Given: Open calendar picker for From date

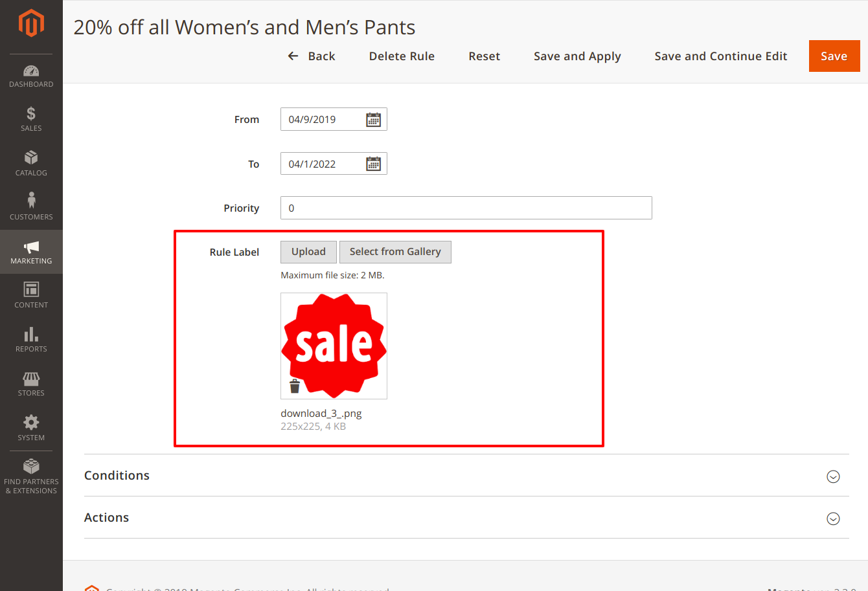Looking at the screenshot, I should coord(374,120).
